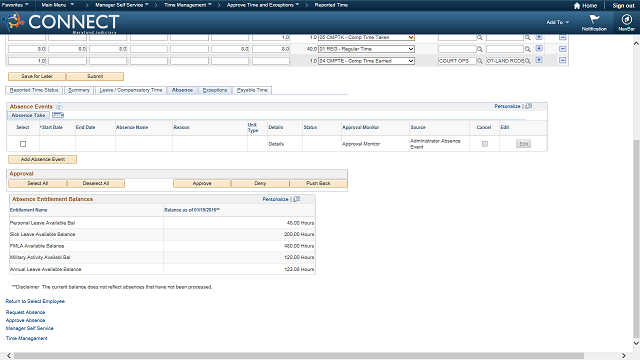Open the Details link in absence row
Image resolution: width=640 pixels, height=360 pixels.
[x=276, y=144]
